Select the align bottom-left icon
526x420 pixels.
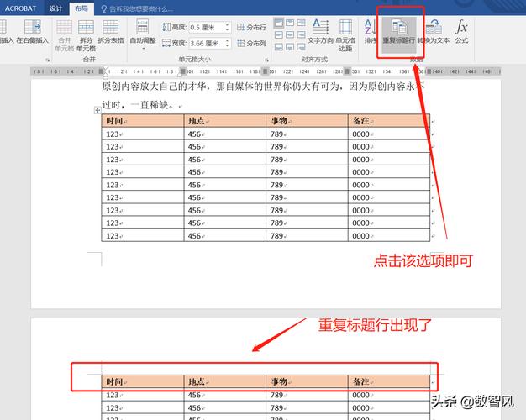(279, 46)
